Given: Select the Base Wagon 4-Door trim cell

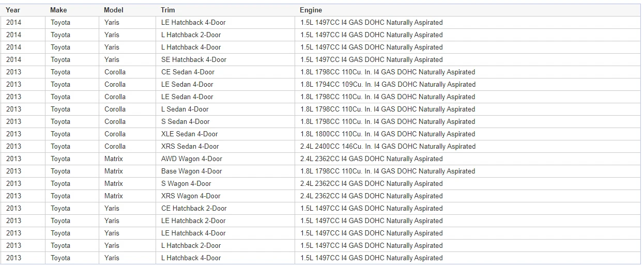Looking at the screenshot, I should tap(192, 171).
